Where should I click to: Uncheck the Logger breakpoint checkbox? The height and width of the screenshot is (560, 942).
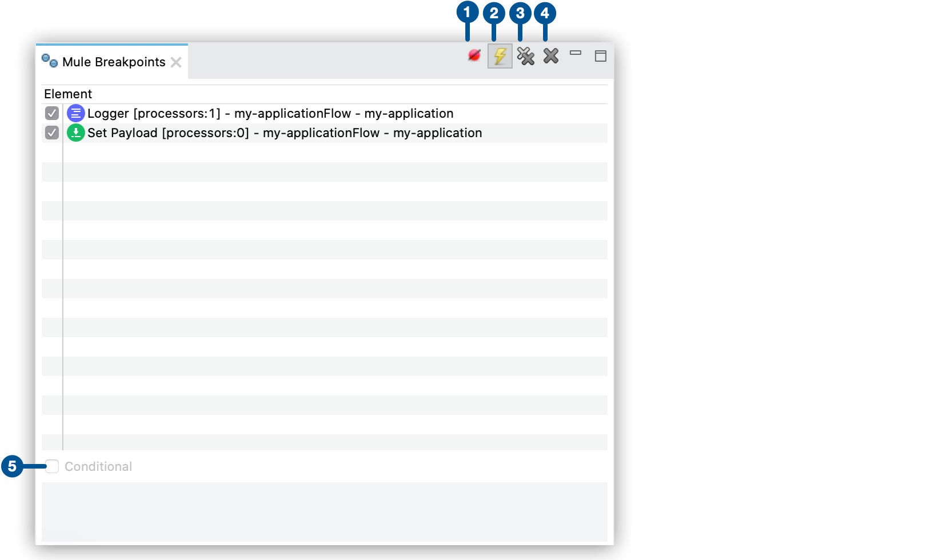(52, 113)
